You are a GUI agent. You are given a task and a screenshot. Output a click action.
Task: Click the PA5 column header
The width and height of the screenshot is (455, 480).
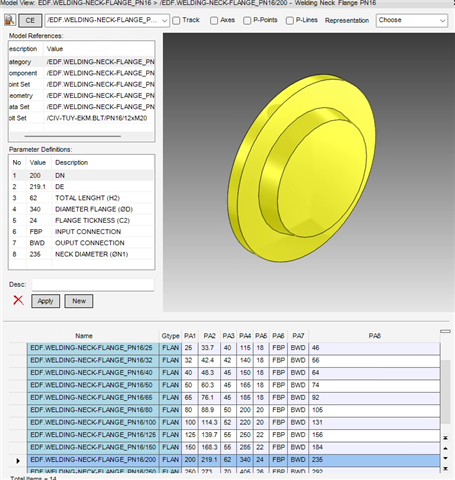[x=261, y=336]
